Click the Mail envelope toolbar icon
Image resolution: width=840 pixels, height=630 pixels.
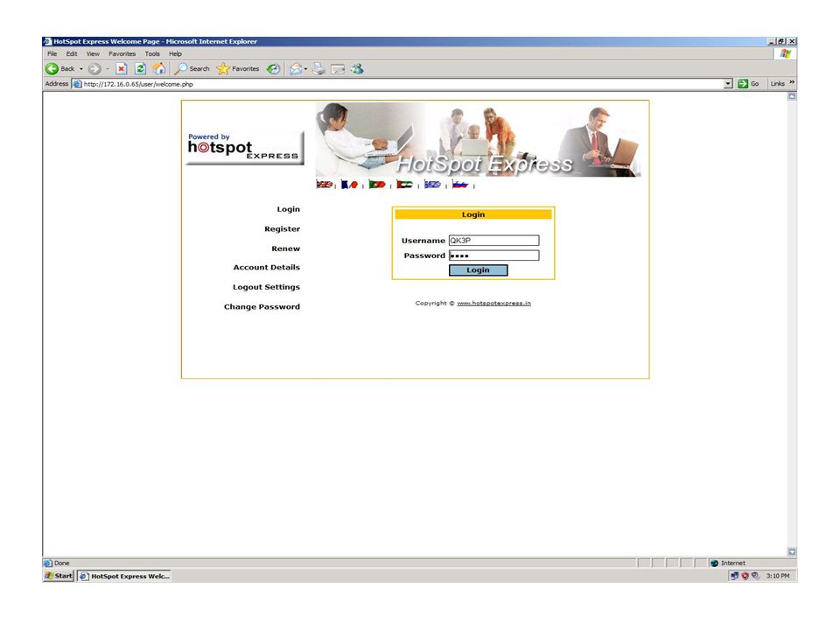click(x=296, y=68)
